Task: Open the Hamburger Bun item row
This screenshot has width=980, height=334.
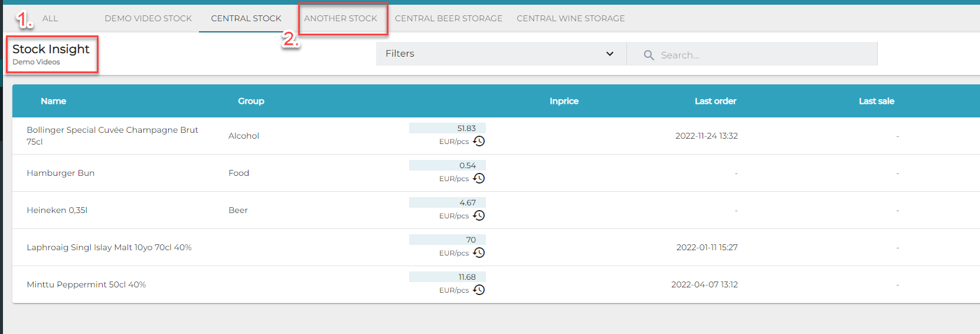Action: 61,173
